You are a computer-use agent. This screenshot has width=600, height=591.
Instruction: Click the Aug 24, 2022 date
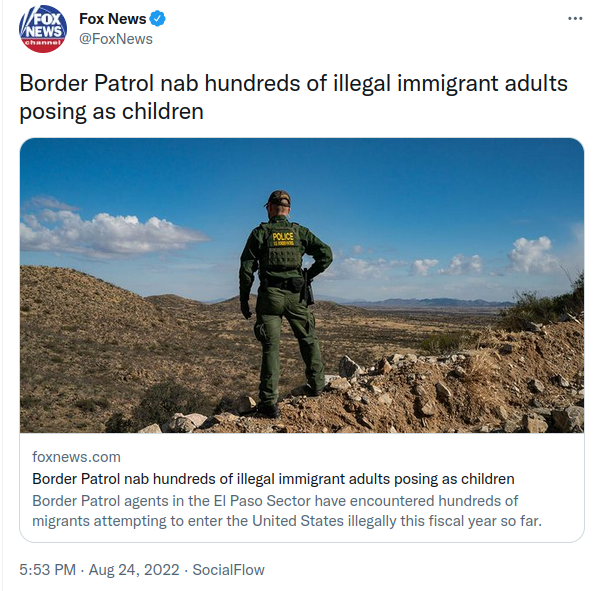point(134,570)
